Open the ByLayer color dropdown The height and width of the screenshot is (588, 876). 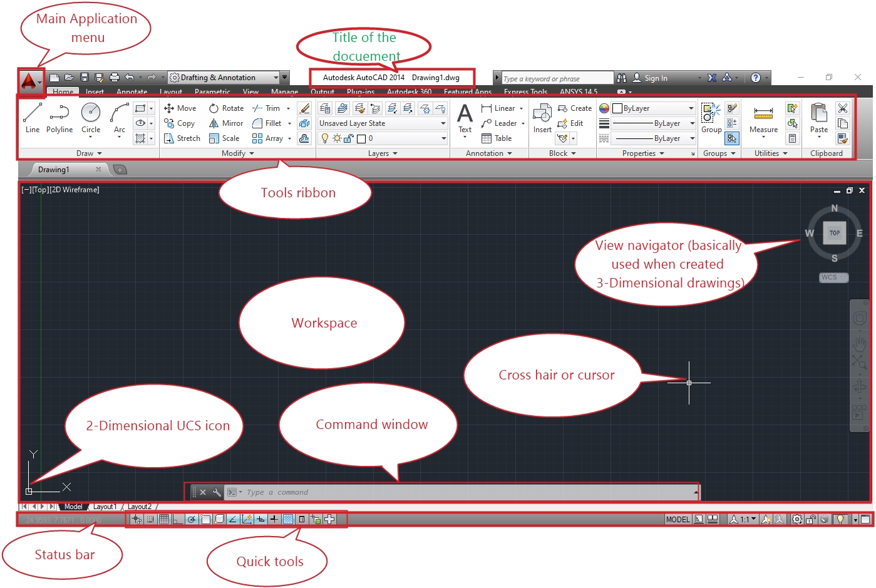click(653, 108)
